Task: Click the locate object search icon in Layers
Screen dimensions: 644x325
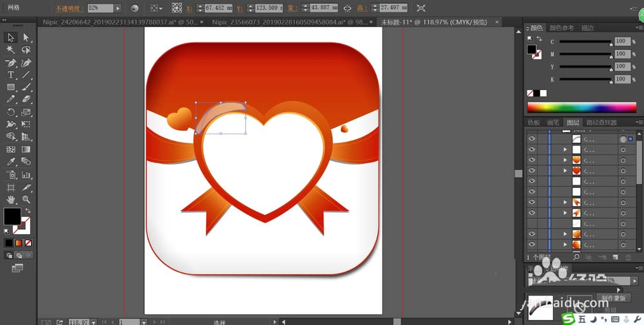Action: [x=576, y=257]
